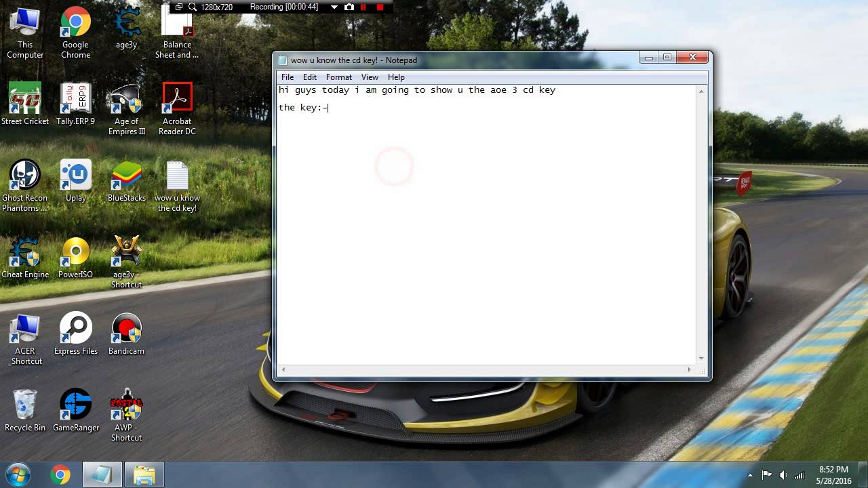
Task: Minimize the Notepad window
Action: point(649,58)
